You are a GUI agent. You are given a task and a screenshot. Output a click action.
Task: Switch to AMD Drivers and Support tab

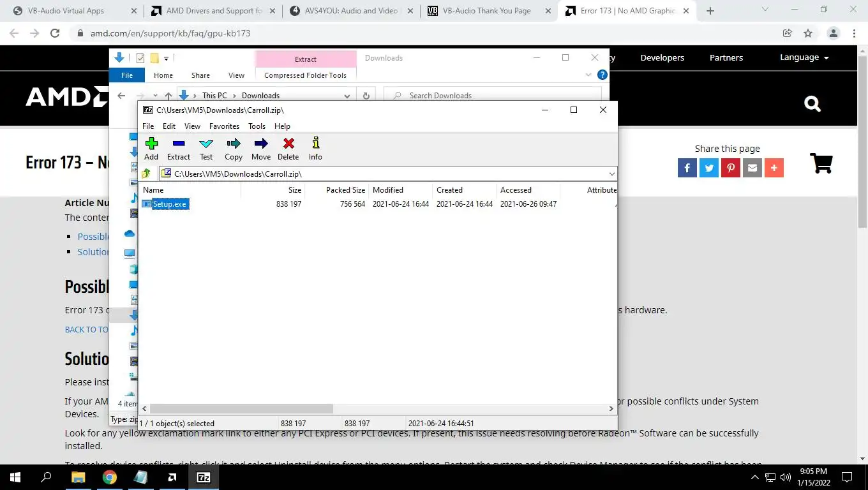point(214,11)
